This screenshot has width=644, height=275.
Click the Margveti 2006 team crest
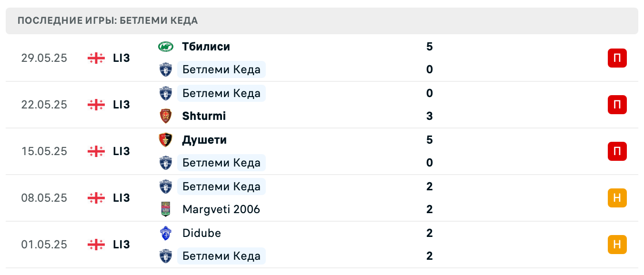pyautogui.click(x=165, y=209)
